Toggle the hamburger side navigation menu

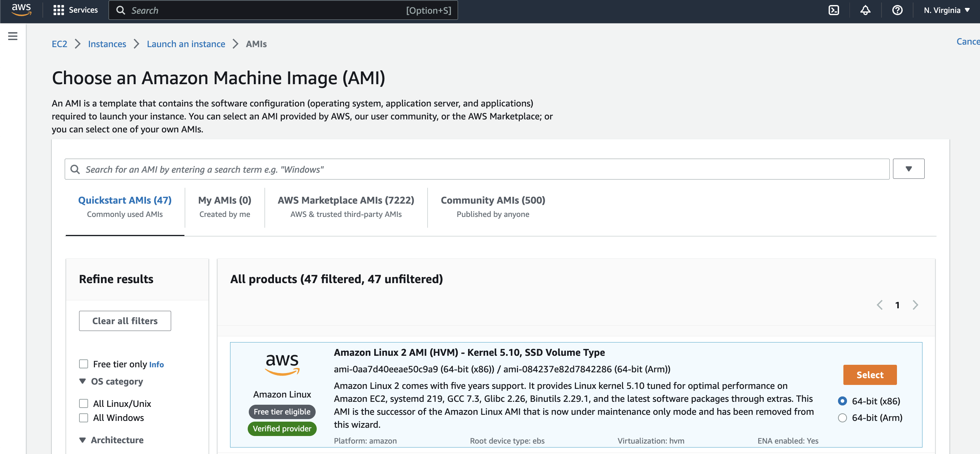(13, 36)
